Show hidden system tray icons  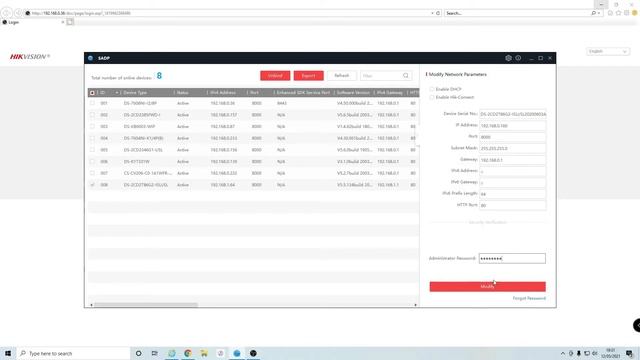[x=563, y=353]
